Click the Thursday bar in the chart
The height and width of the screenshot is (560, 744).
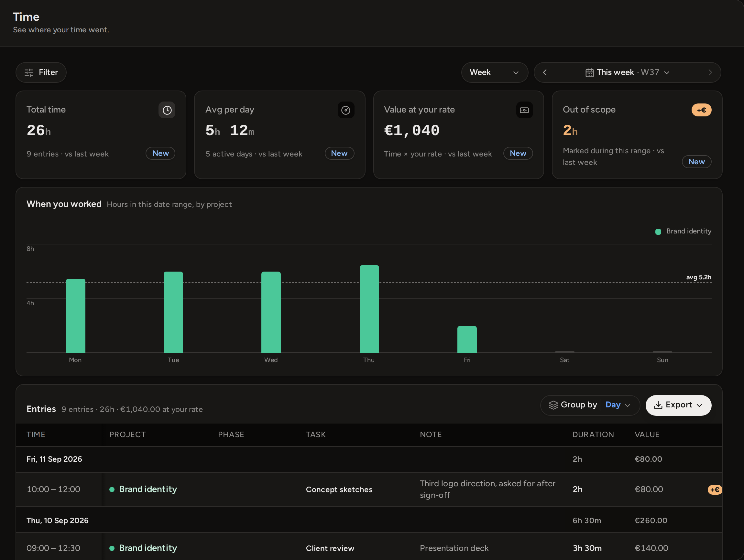[369, 309]
